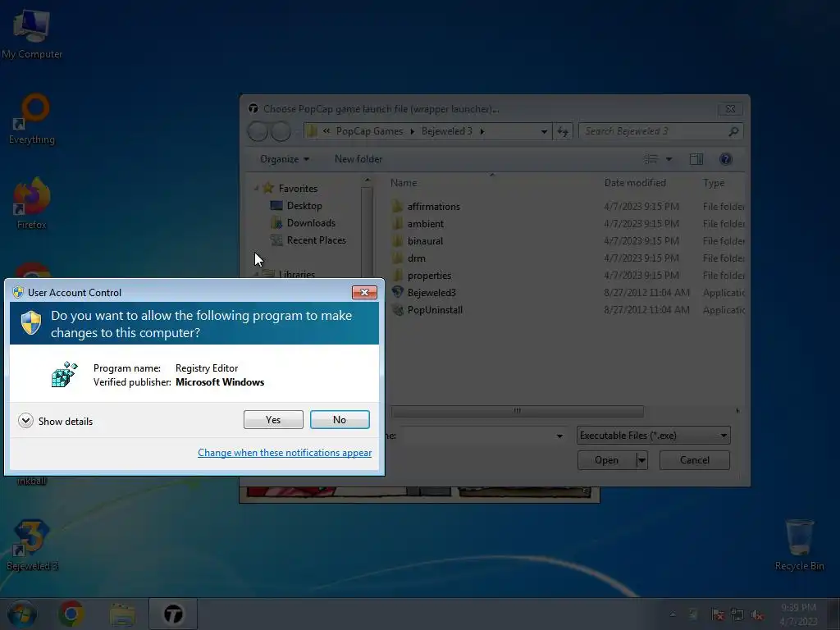Click No in User Account Control dialog
The height and width of the screenshot is (630, 840).
point(340,419)
